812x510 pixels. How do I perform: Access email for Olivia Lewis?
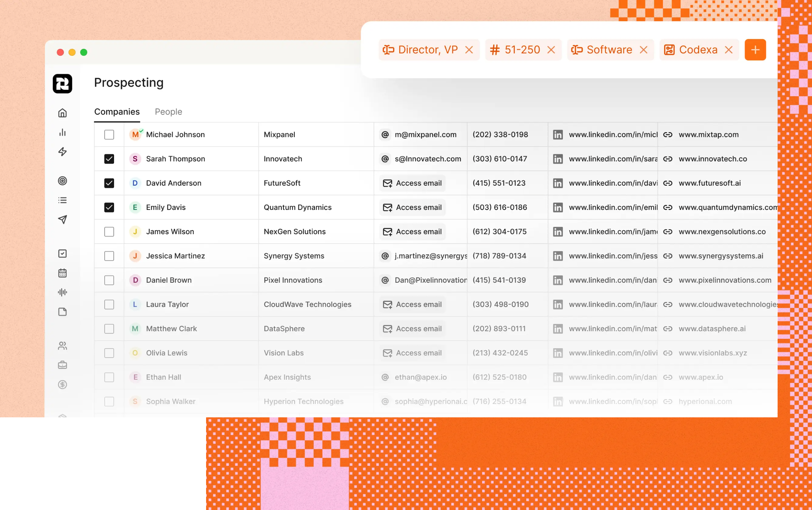click(412, 353)
